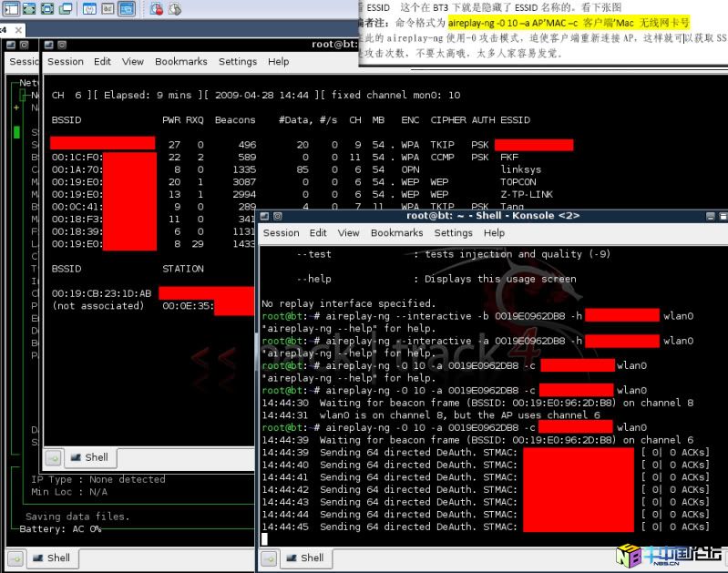This screenshot has width=728, height=573.
Task: Click new session button in bottom-left Konsole
Action: pos(15,558)
